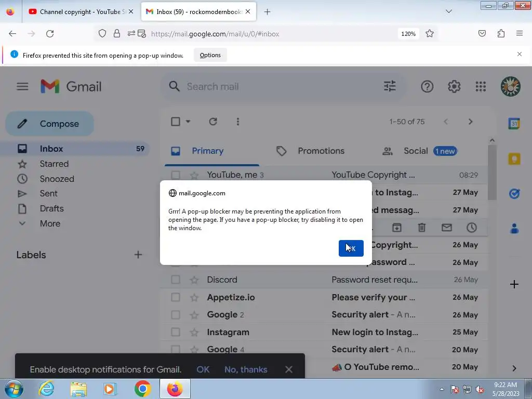Star the Instagram 25 May email
This screenshot has height=399, width=532.
point(194,332)
